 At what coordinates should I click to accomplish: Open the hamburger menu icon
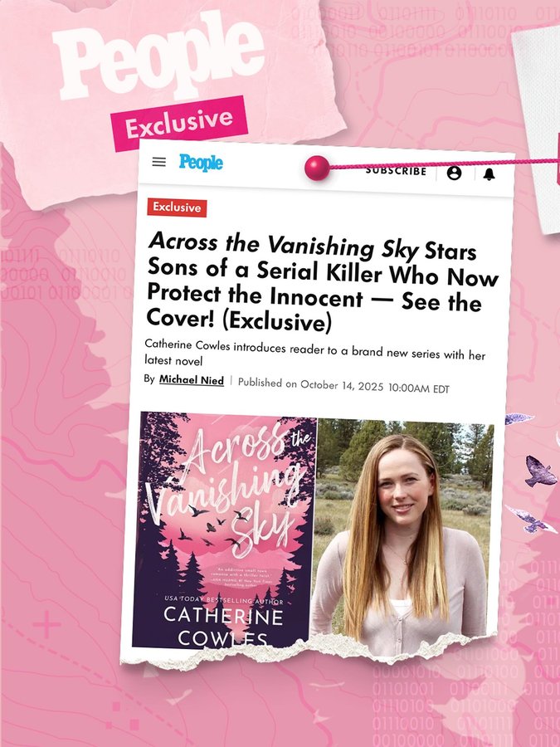[x=159, y=162]
